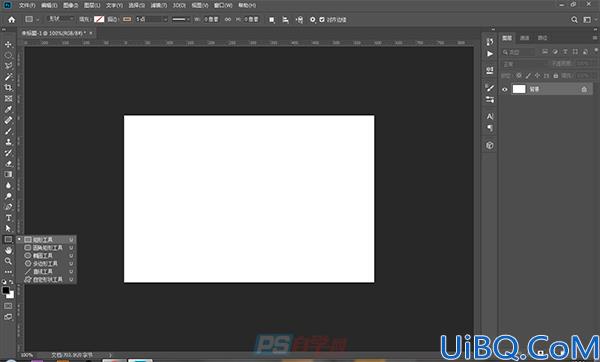Select the Crop tool

(x=8, y=88)
